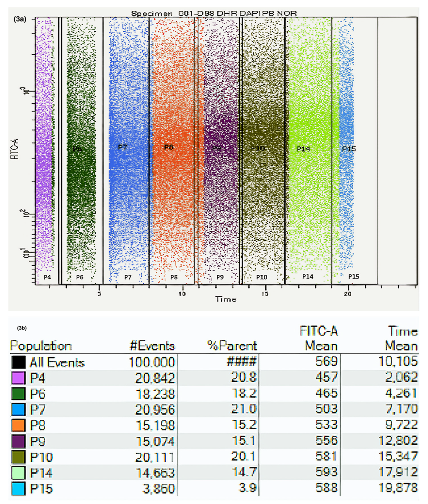This screenshot has height=504, width=428.
Task: Click the dark purple P9 color swatch
Action: coord(18,441)
